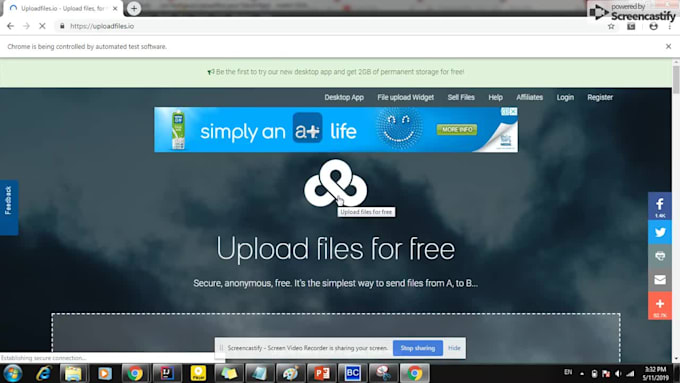Viewport: 680px width, 383px height.
Task: Open the File upload Widget page
Action: [x=405, y=97]
